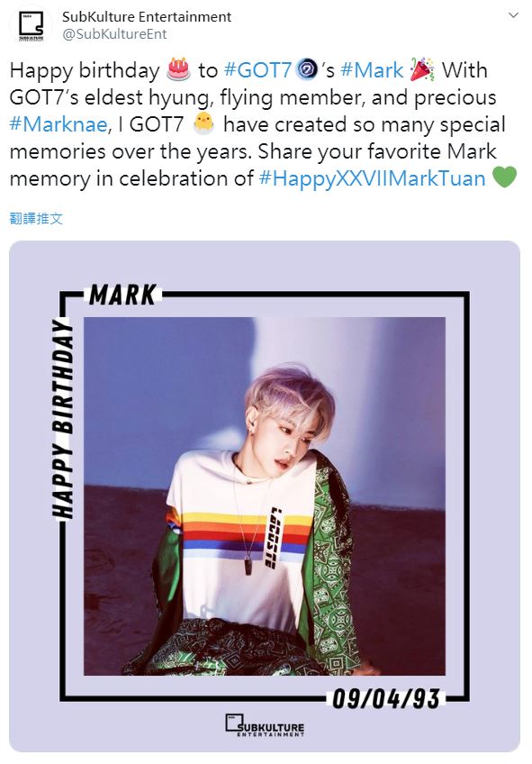Click the vertical HAPPY BIRTHDAY text

tap(63, 418)
